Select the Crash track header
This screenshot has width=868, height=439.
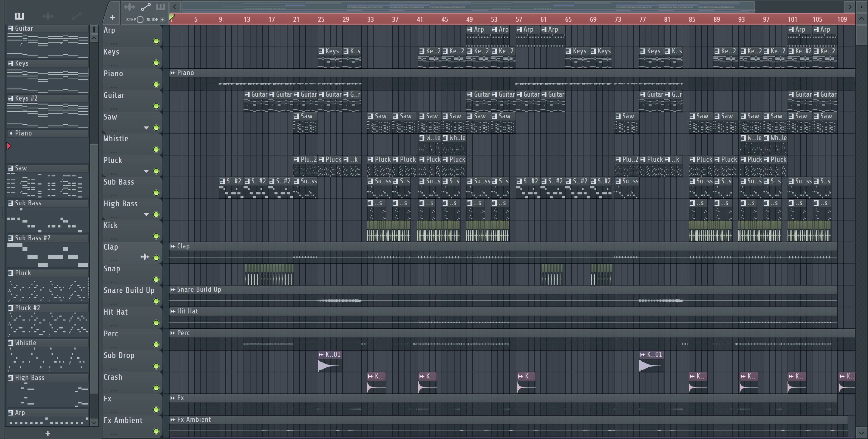pos(132,383)
